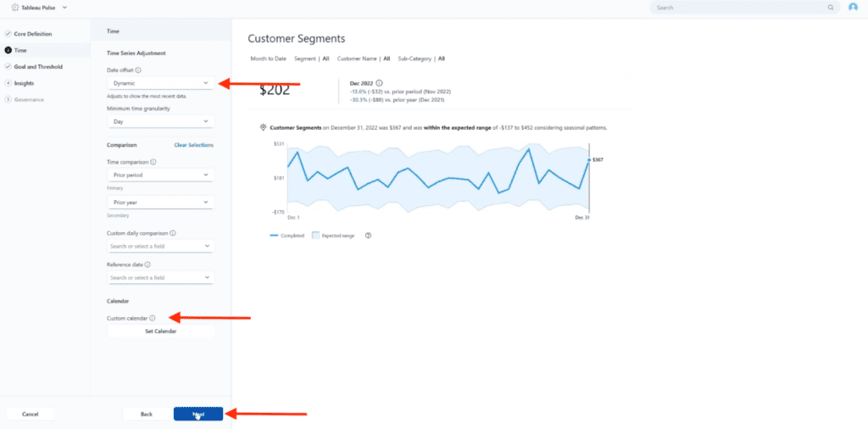868x429 pixels.
Task: Focus the Search field
Action: [744, 8]
